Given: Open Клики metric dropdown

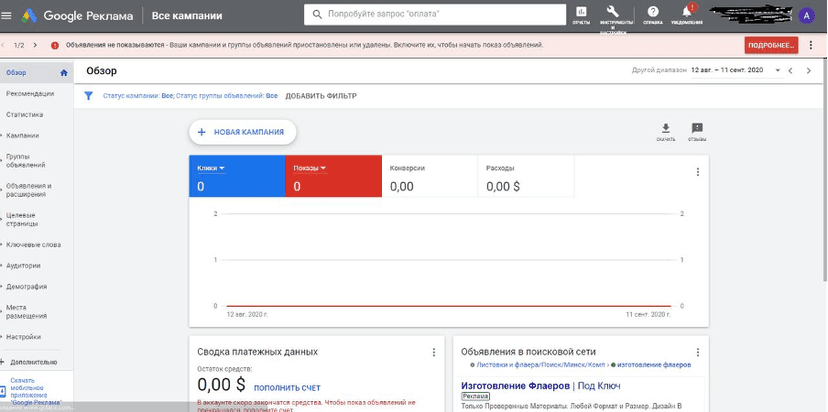Looking at the screenshot, I should (211, 168).
